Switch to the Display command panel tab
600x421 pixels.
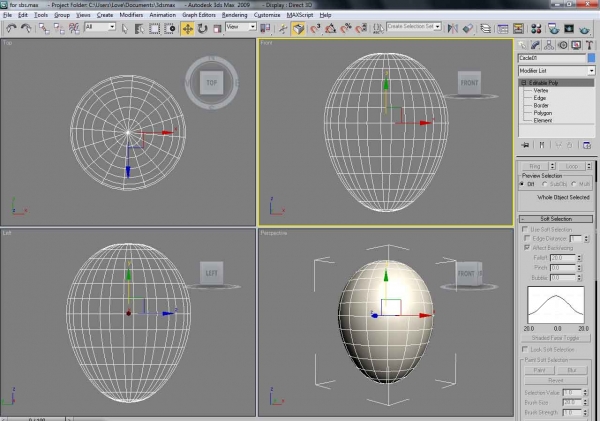pyautogui.click(x=576, y=45)
